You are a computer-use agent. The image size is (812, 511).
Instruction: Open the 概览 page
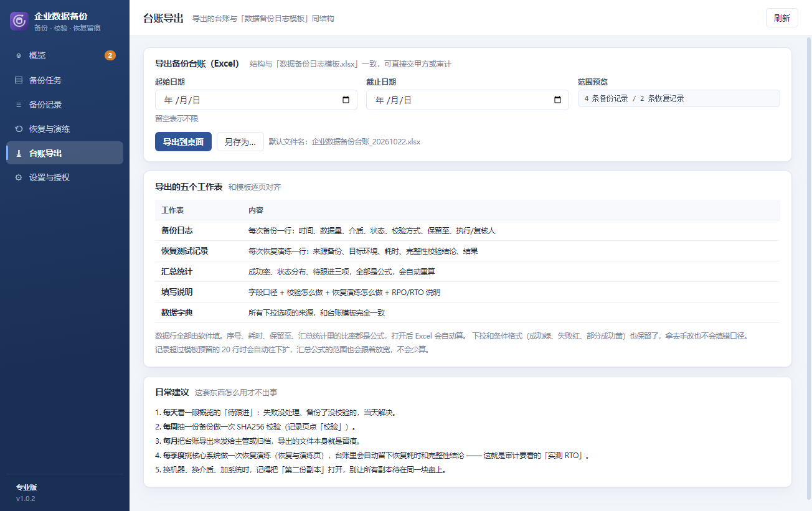pyautogui.click(x=65, y=55)
